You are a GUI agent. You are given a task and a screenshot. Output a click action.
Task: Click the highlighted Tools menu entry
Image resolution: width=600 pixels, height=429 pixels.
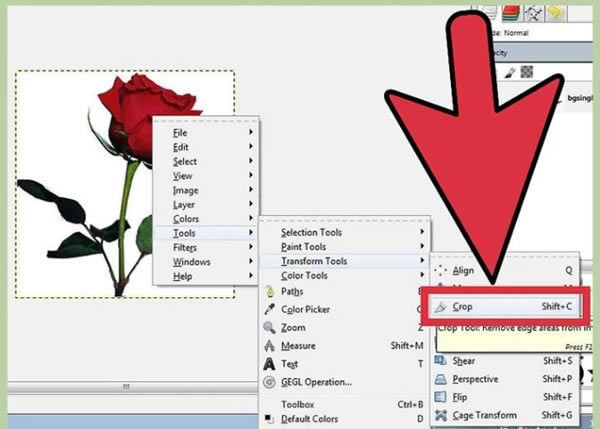pyautogui.click(x=206, y=233)
